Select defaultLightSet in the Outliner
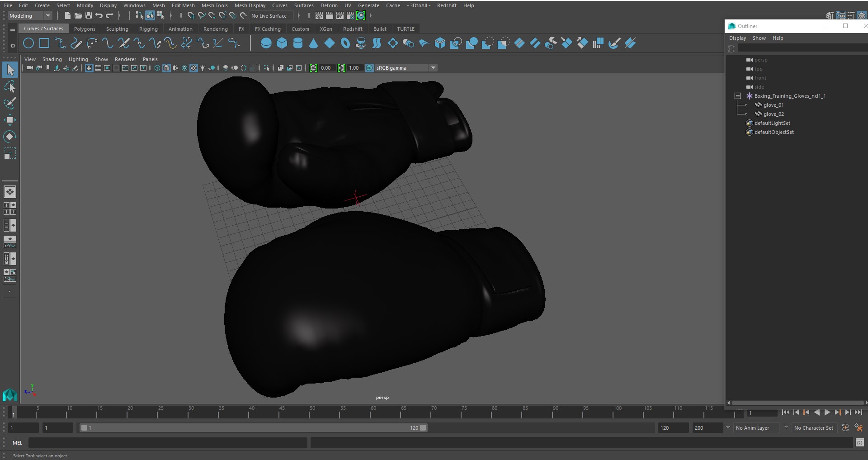This screenshot has width=868, height=460. (x=772, y=123)
